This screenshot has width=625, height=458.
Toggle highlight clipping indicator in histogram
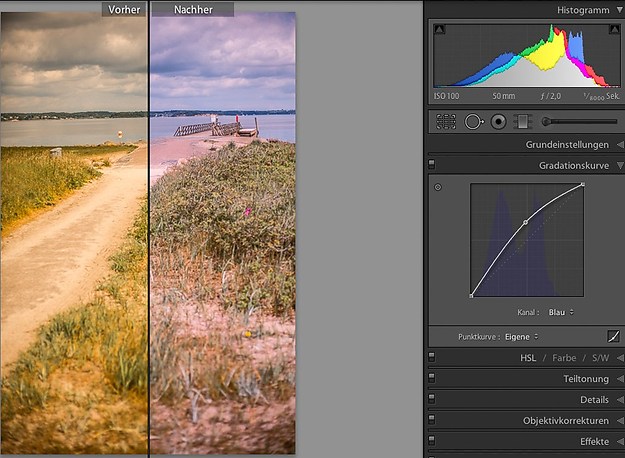pos(613,30)
